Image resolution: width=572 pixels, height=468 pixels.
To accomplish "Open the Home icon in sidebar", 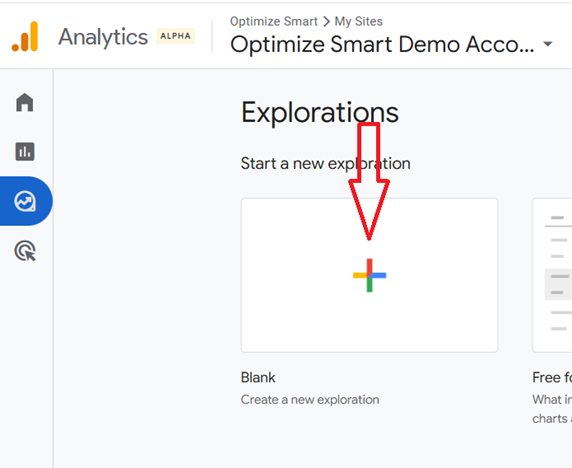I will [25, 102].
